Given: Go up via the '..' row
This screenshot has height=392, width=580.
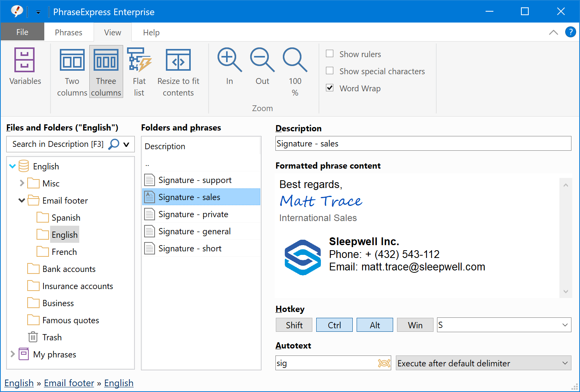Looking at the screenshot, I should [201, 163].
